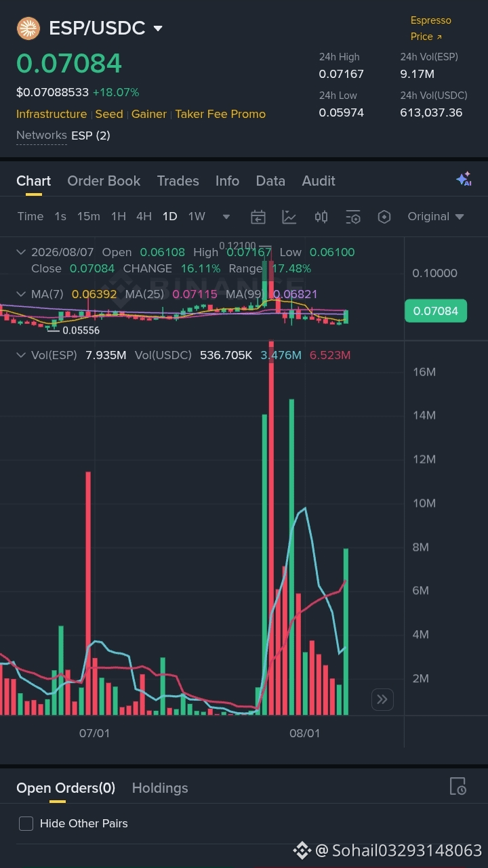The image size is (488, 868).
Task: Switch to the Info tab
Action: 227,181
